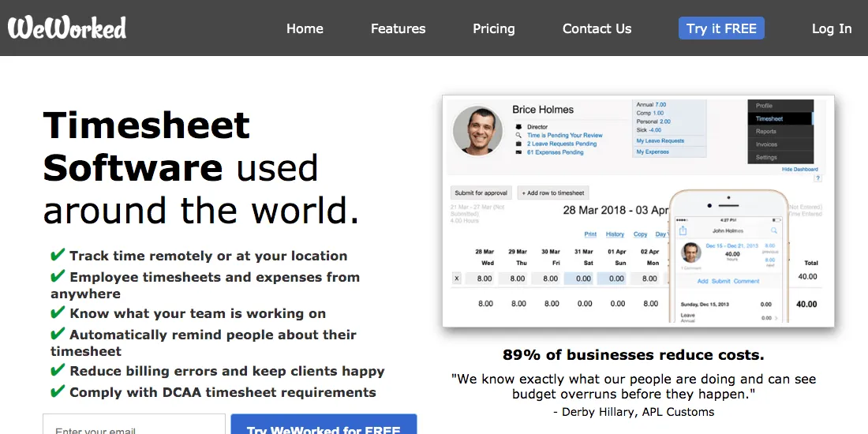Open the Home page
Image resolution: width=868 pixels, height=434 pixels.
305,28
